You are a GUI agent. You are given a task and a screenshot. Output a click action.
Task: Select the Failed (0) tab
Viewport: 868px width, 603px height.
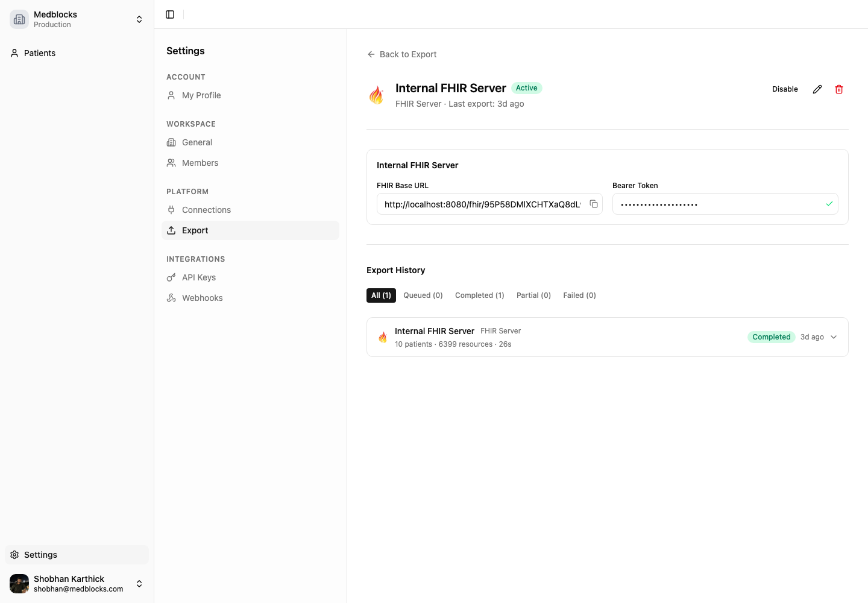click(580, 295)
